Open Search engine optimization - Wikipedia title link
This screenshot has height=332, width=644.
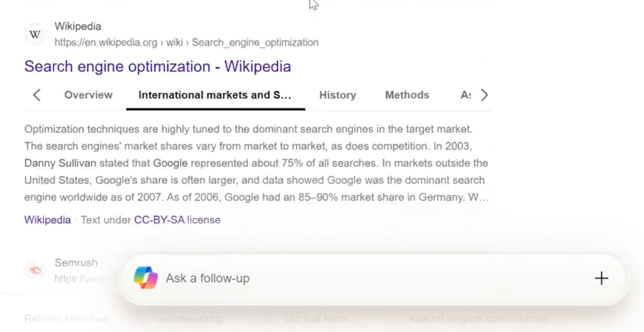[x=158, y=67]
